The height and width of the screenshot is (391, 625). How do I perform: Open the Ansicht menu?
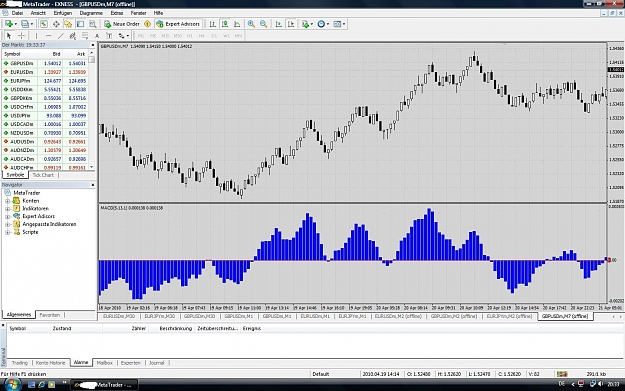(x=38, y=13)
